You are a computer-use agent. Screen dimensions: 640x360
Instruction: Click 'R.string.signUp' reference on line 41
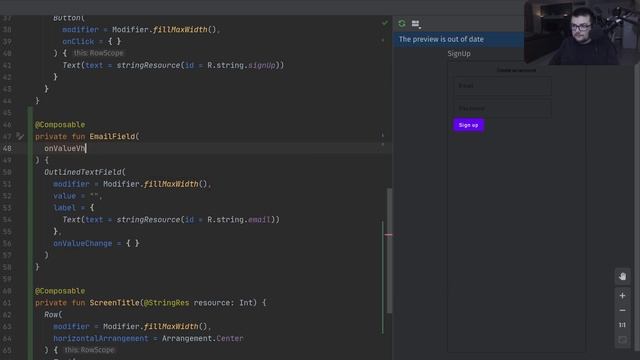[x=241, y=65]
